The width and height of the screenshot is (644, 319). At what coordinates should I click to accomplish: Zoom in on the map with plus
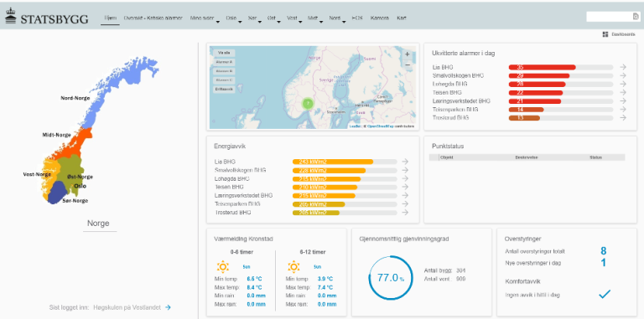pyautogui.click(x=407, y=54)
